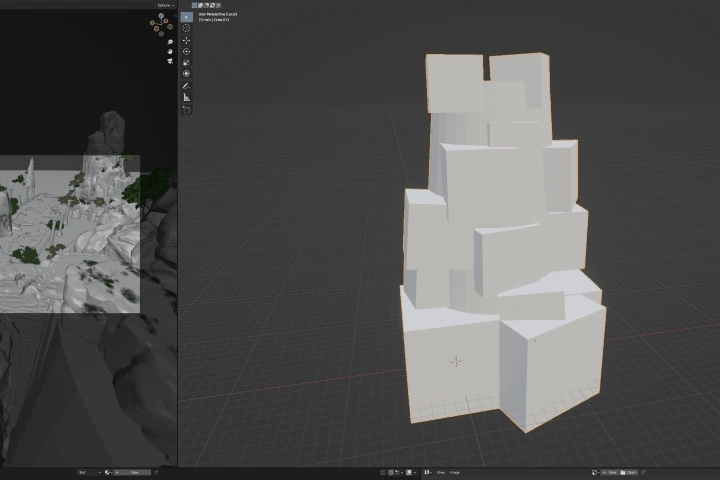The image size is (720, 480).
Task: Click 'User Perspective (Local)' viewport label
Action: 218,14
